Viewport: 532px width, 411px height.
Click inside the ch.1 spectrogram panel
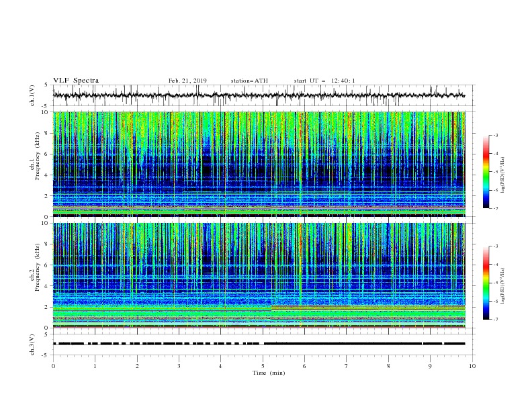[x=259, y=164]
